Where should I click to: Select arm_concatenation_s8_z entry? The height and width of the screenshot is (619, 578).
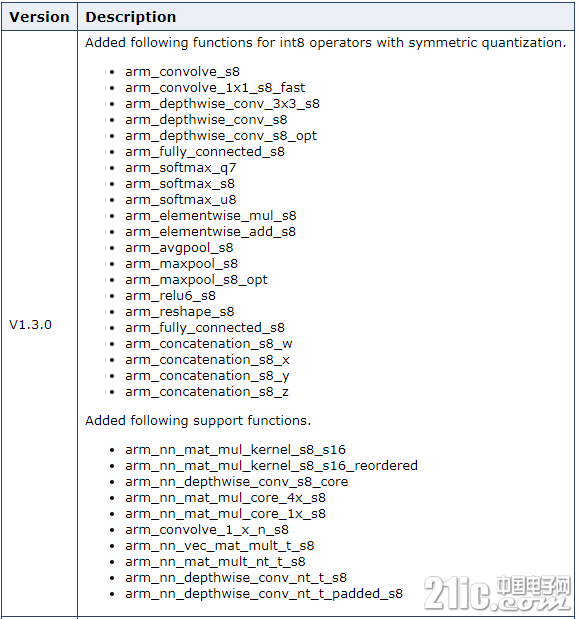coord(207,392)
